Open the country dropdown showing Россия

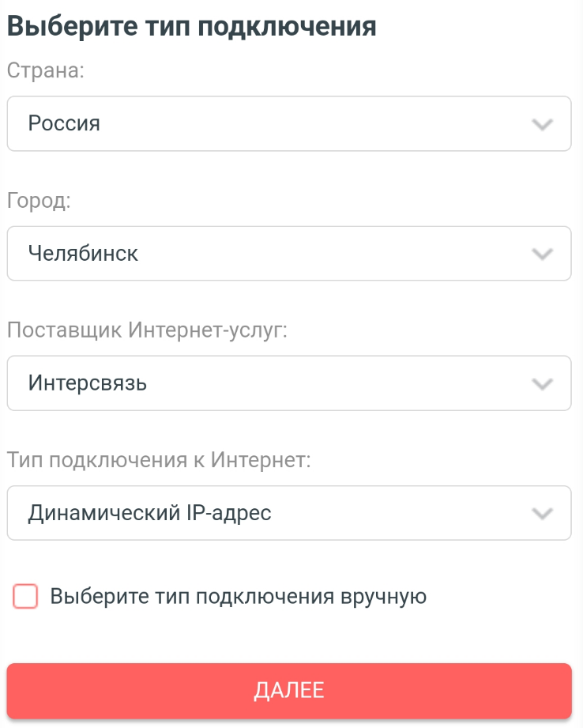288,123
